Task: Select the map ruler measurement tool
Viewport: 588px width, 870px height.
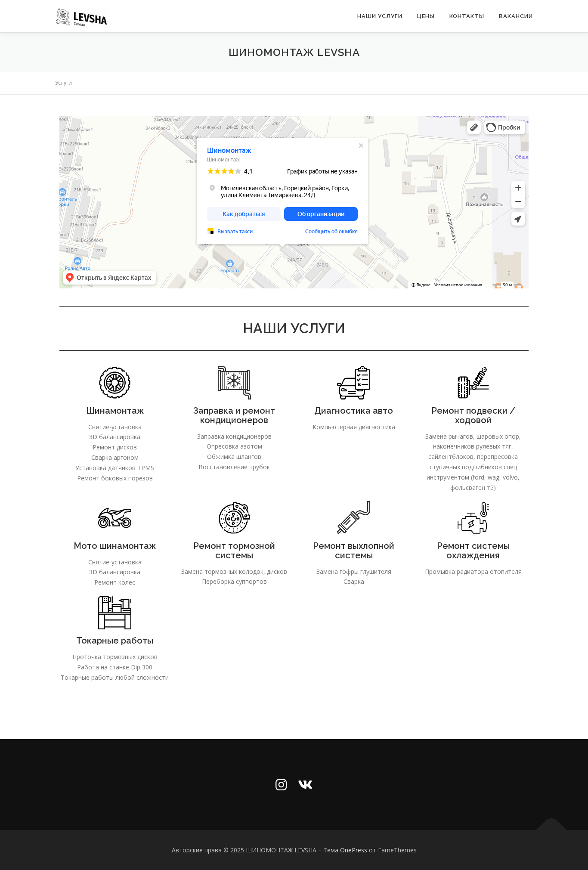Action: [474, 127]
